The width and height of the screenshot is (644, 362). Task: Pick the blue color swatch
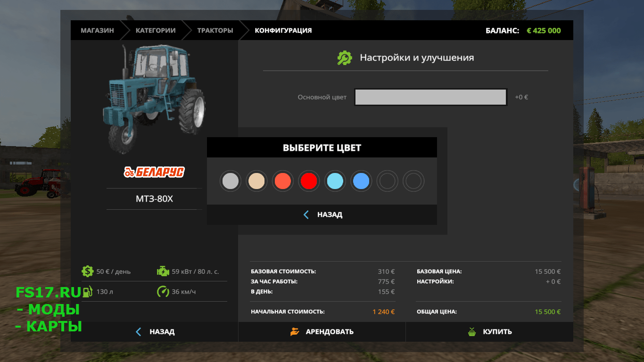click(361, 181)
